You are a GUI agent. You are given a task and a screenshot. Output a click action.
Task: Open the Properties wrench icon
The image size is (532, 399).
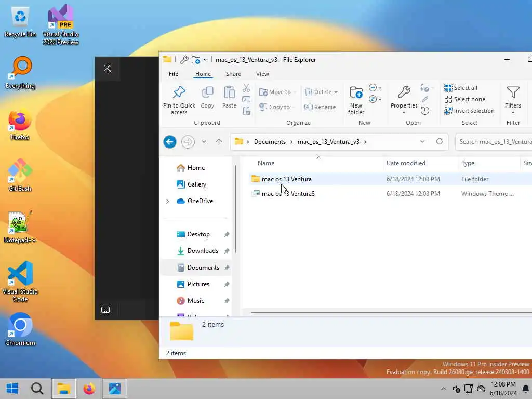pyautogui.click(x=404, y=91)
